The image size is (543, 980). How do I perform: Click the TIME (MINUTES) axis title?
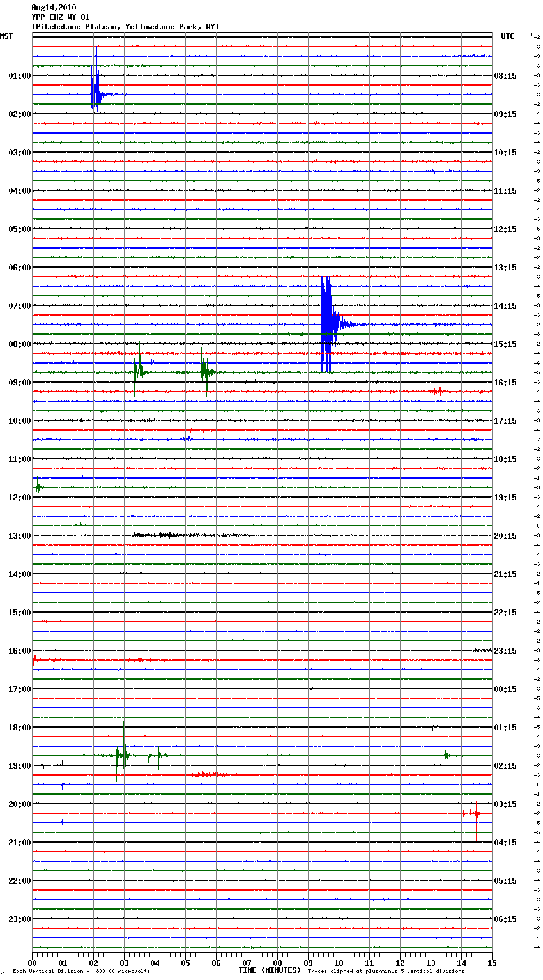pos(270,970)
